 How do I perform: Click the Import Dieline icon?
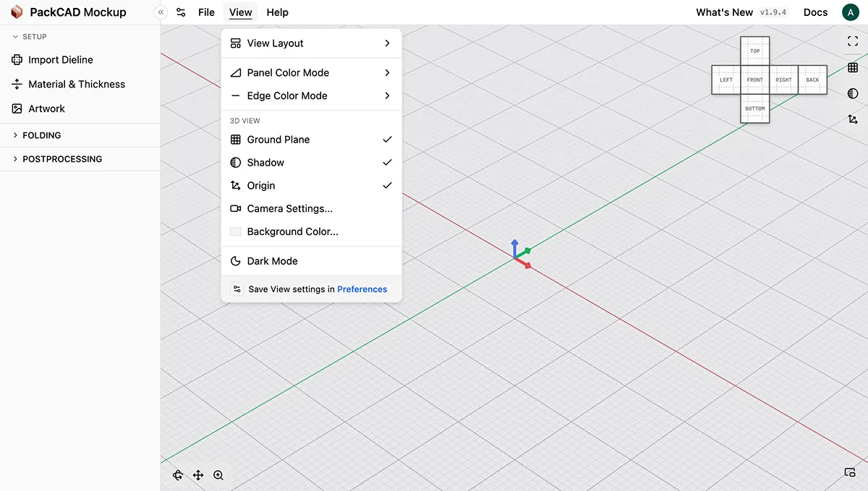[x=17, y=60]
